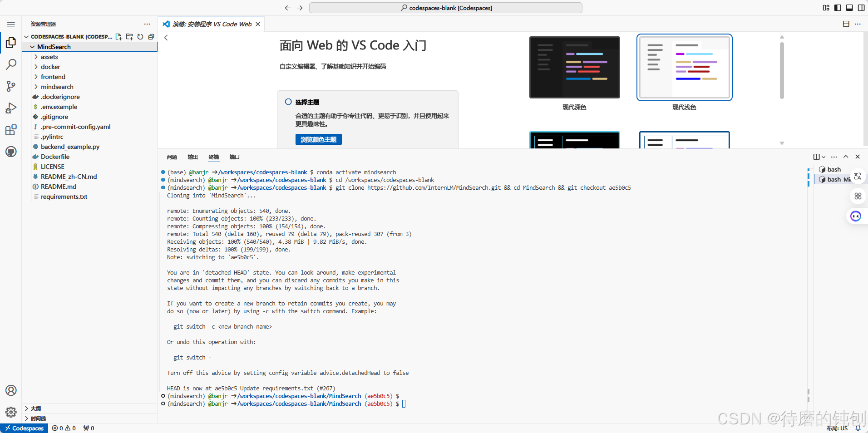Open terminal launch profile dropdown
The width and height of the screenshot is (868, 433).
824,157
